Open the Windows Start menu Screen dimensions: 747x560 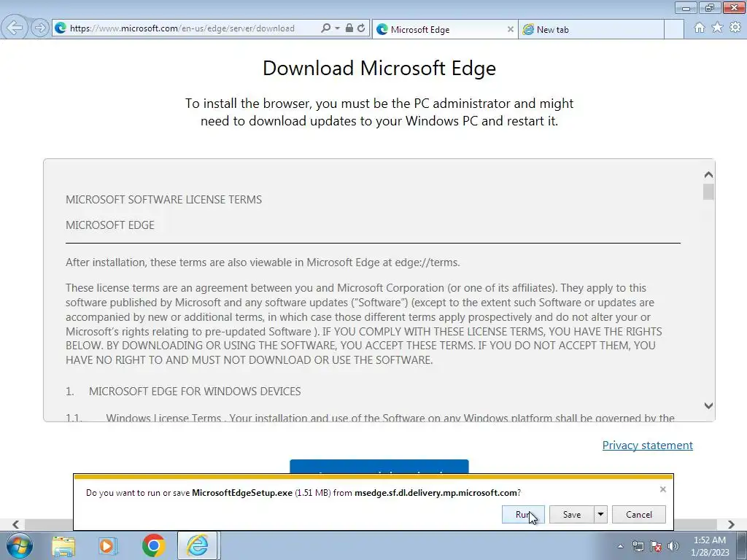[20, 545]
